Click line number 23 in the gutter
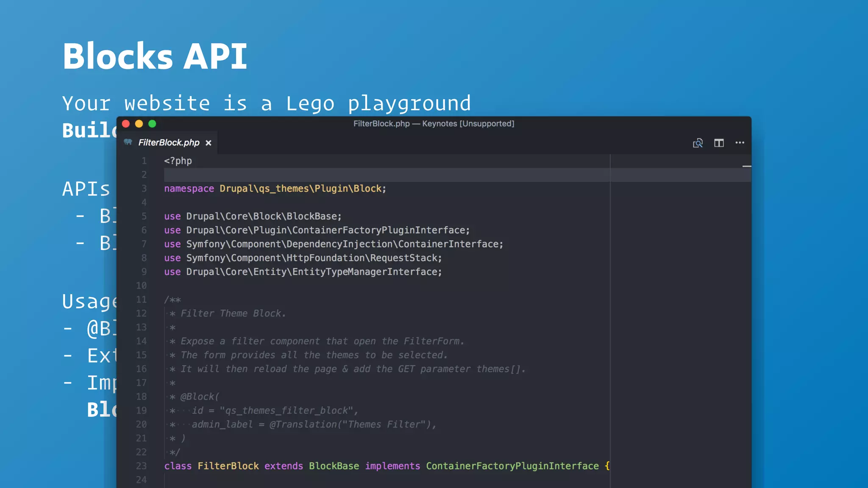Screen dimensions: 868x488 141,466
